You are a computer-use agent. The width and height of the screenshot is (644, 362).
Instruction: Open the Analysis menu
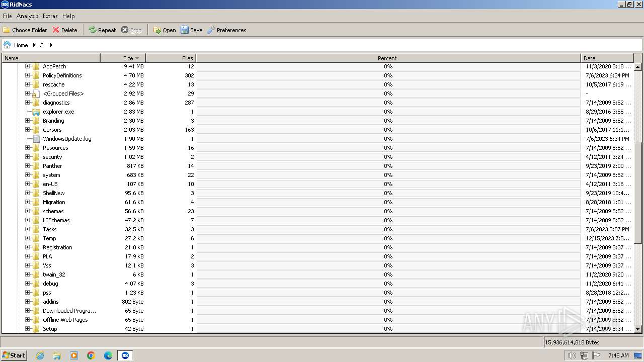pos(27,16)
